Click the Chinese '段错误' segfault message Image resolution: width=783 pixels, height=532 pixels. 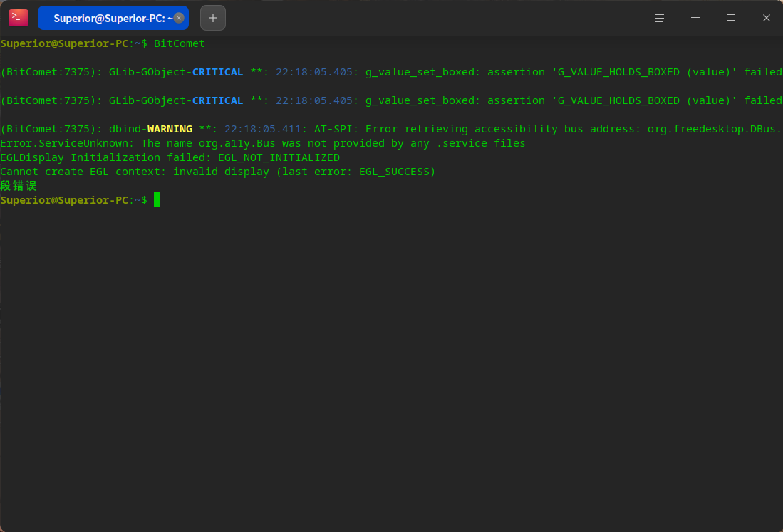[19, 186]
